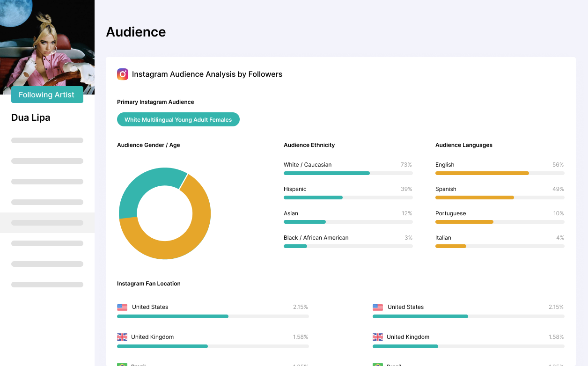Click the White / Caucasian label
The height and width of the screenshot is (366, 588).
click(308, 165)
